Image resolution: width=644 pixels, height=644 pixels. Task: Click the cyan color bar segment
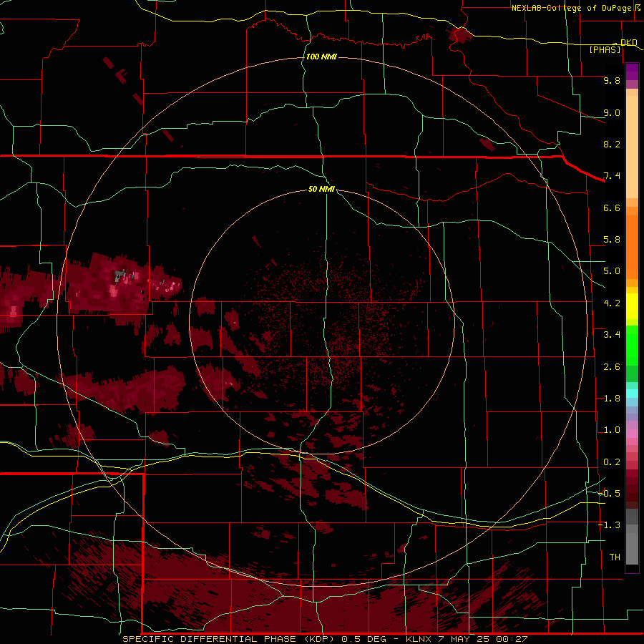tap(632, 394)
